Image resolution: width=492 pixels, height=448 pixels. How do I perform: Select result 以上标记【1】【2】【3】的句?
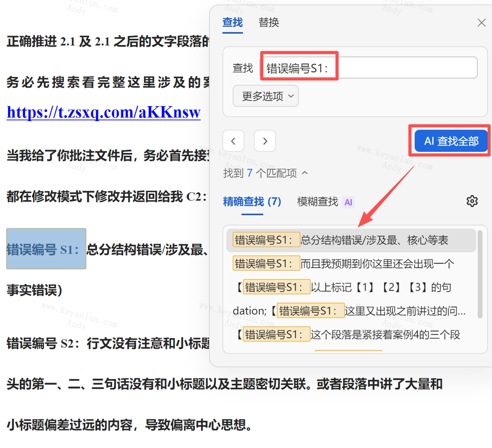point(351,287)
